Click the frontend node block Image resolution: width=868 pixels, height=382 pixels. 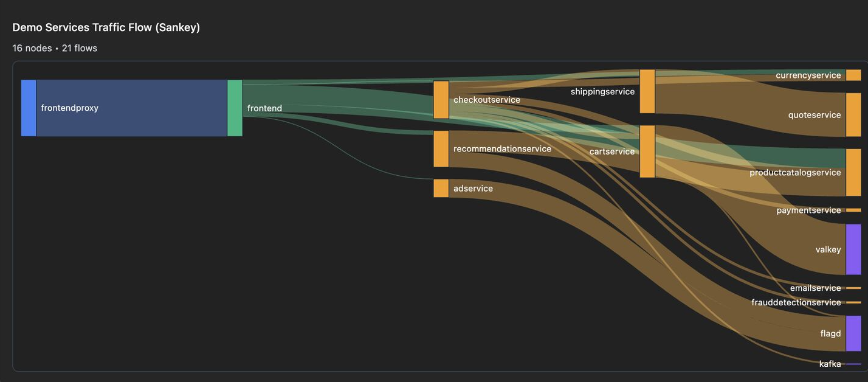(235, 108)
